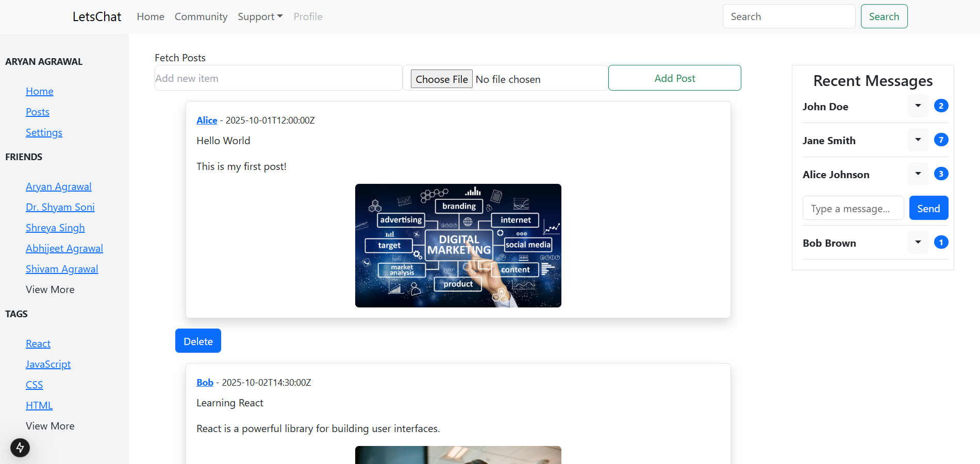Screen dimensions: 980x464
Task: Focus the navbar Search field
Action: [x=789, y=16]
